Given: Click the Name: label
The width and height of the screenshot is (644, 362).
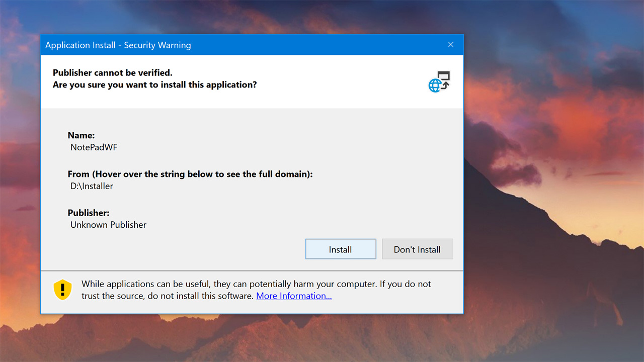Looking at the screenshot, I should pos(81,135).
